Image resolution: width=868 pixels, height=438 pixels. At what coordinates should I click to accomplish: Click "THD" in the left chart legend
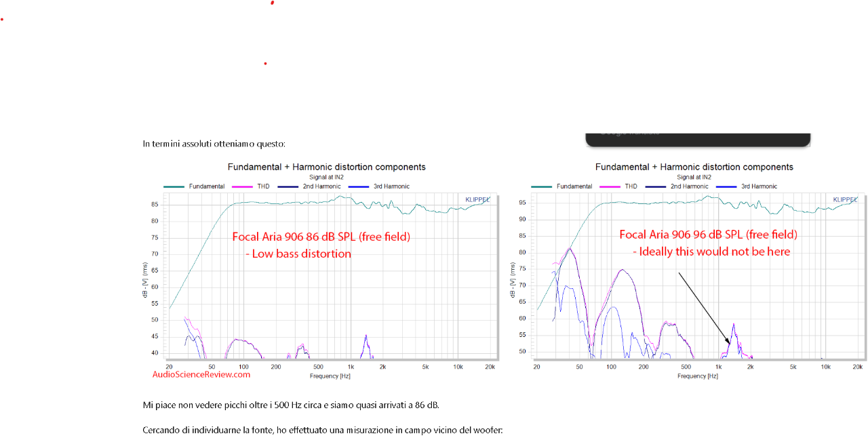pyautogui.click(x=263, y=186)
